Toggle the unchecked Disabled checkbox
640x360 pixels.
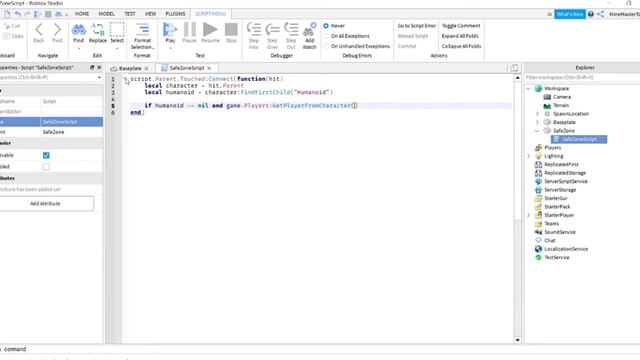click(46, 167)
